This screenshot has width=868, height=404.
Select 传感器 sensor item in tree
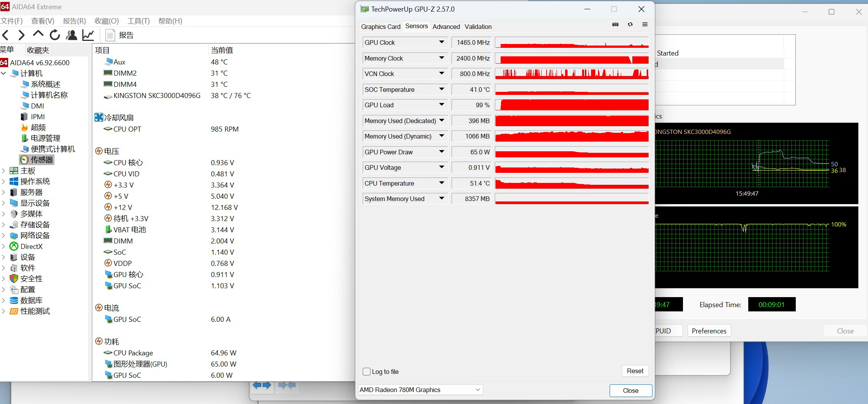point(37,160)
